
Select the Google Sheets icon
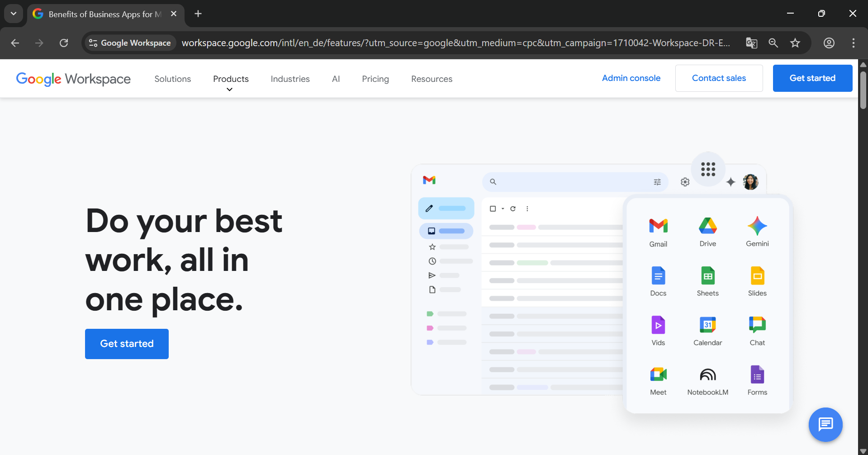point(707,275)
